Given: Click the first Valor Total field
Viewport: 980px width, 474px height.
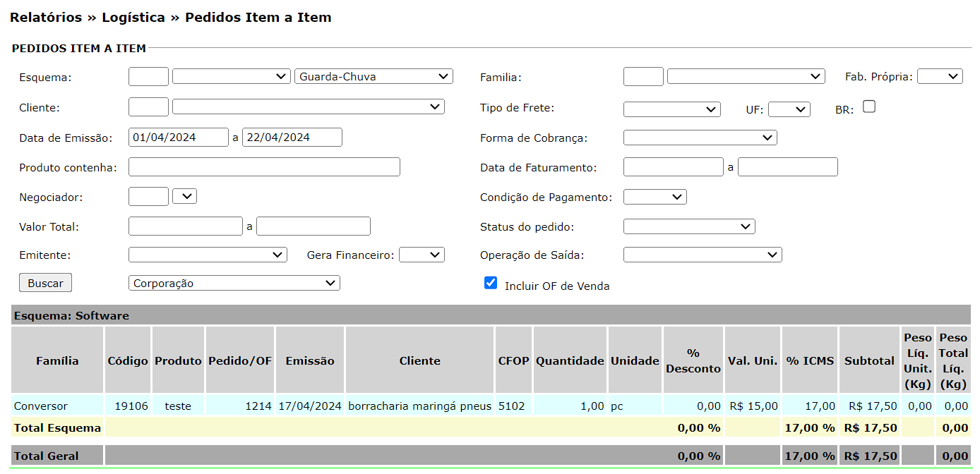Looking at the screenshot, I should coord(186,226).
